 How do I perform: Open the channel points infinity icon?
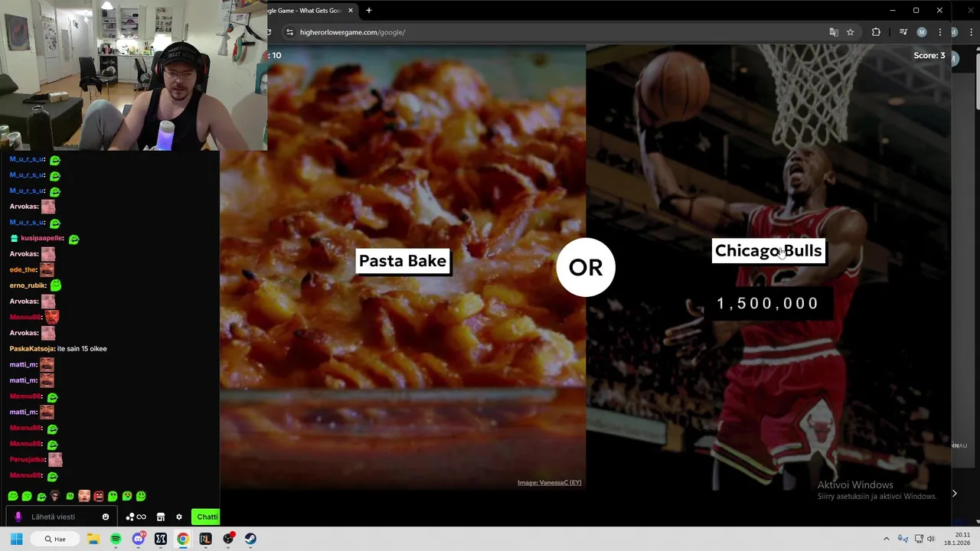click(x=136, y=517)
